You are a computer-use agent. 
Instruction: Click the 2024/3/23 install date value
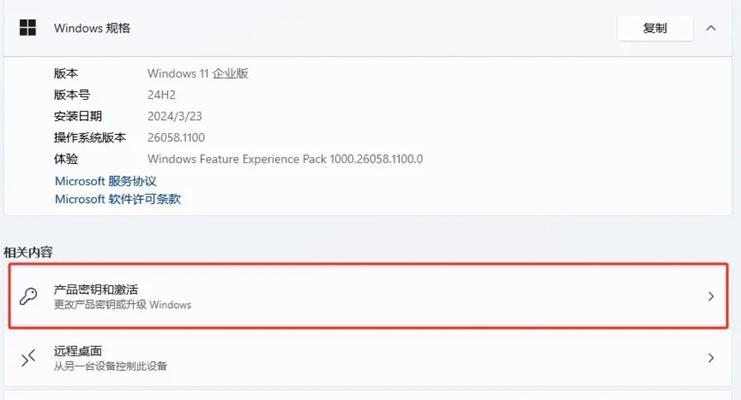coord(174,116)
